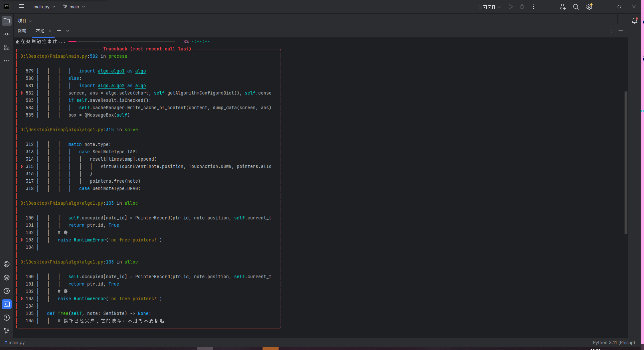Open the Structure panel icon
Viewport: 644px width, 350px height.
coord(7,47)
